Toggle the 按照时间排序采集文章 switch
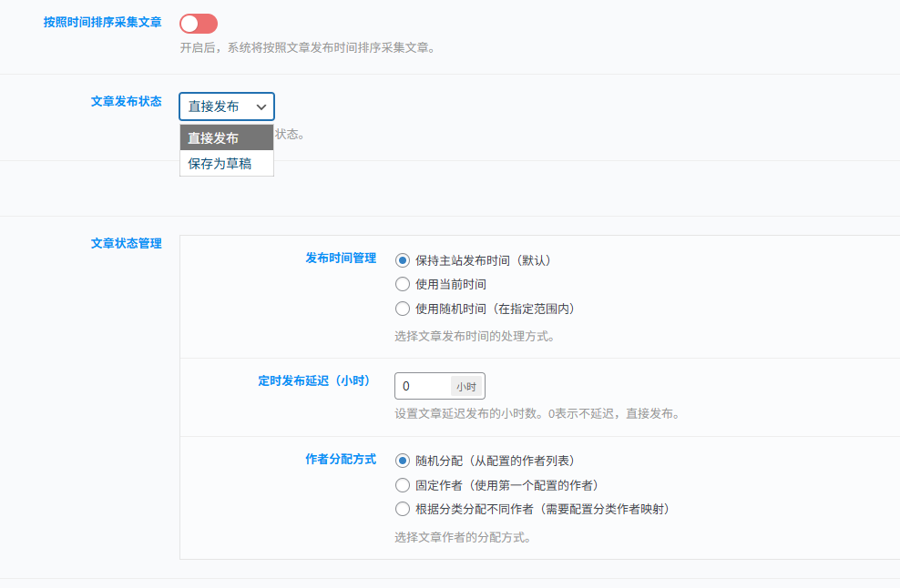 199,24
